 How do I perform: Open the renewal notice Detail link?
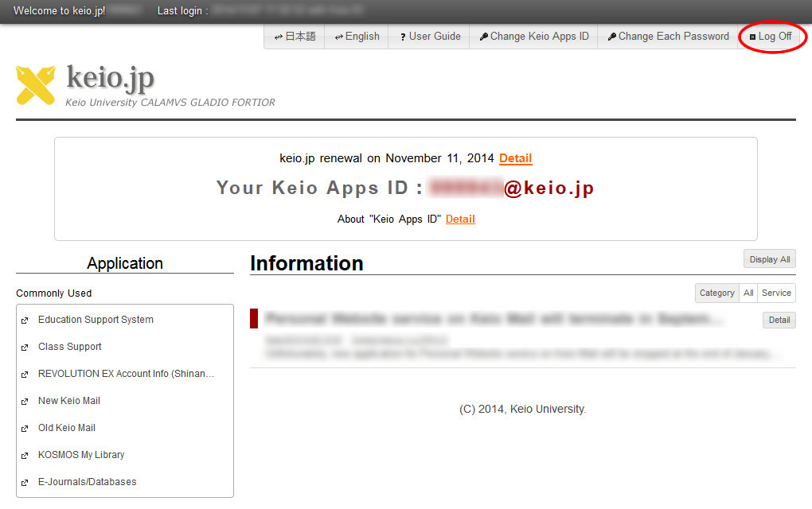(x=515, y=158)
